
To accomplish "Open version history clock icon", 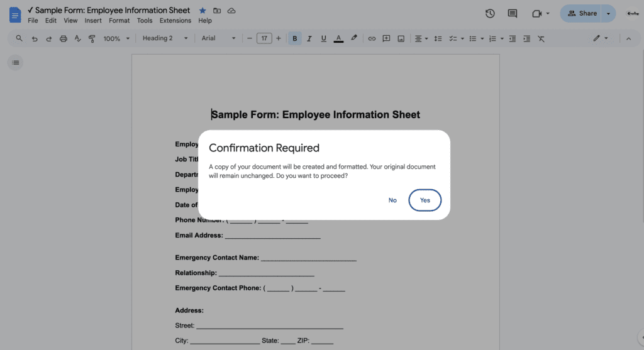I will [489, 14].
